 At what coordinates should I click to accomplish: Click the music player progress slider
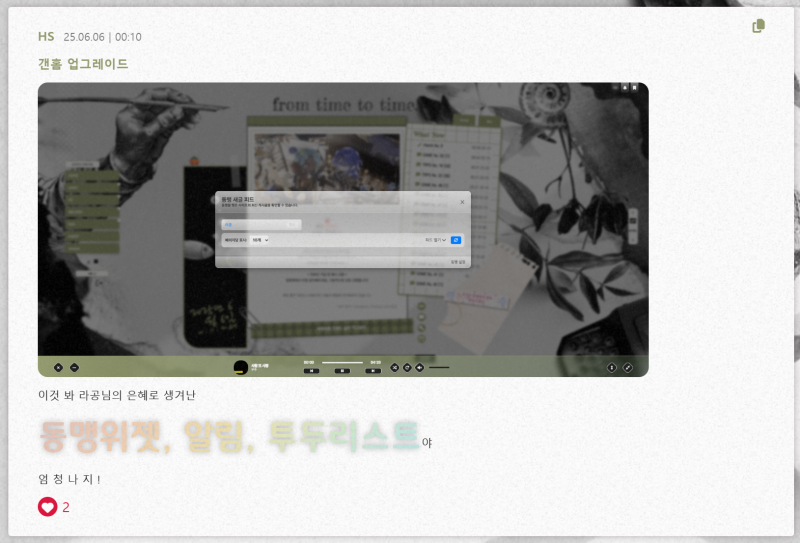tap(342, 362)
